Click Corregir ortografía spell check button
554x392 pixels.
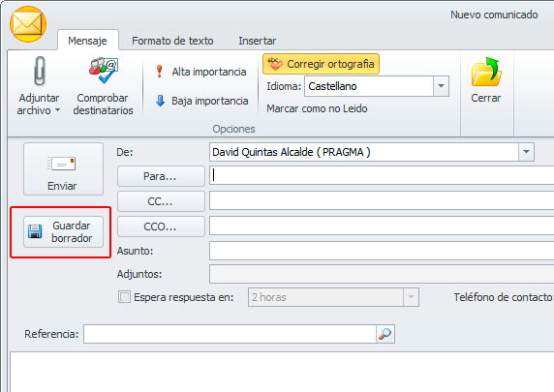[x=321, y=64]
